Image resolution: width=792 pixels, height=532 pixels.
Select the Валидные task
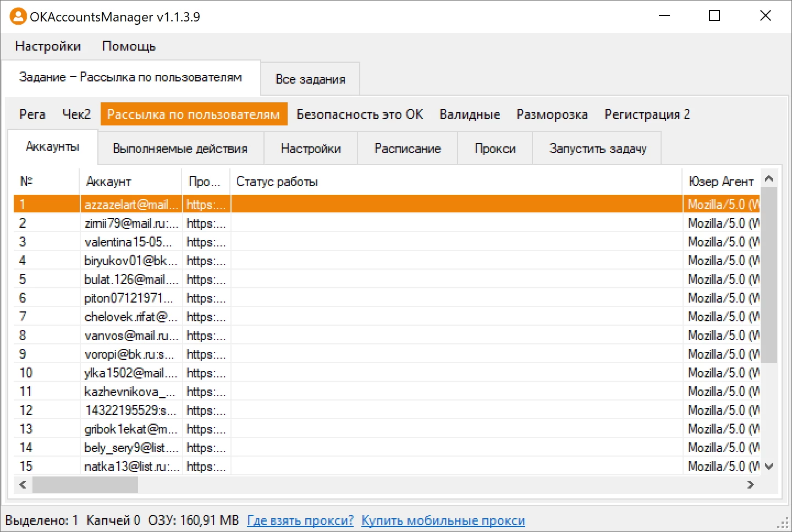tap(470, 114)
